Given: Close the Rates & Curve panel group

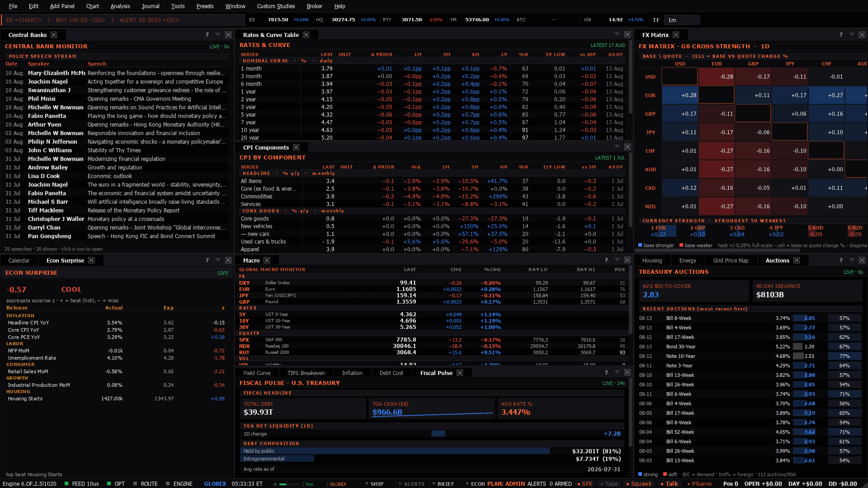Looking at the screenshot, I should (627, 35).
